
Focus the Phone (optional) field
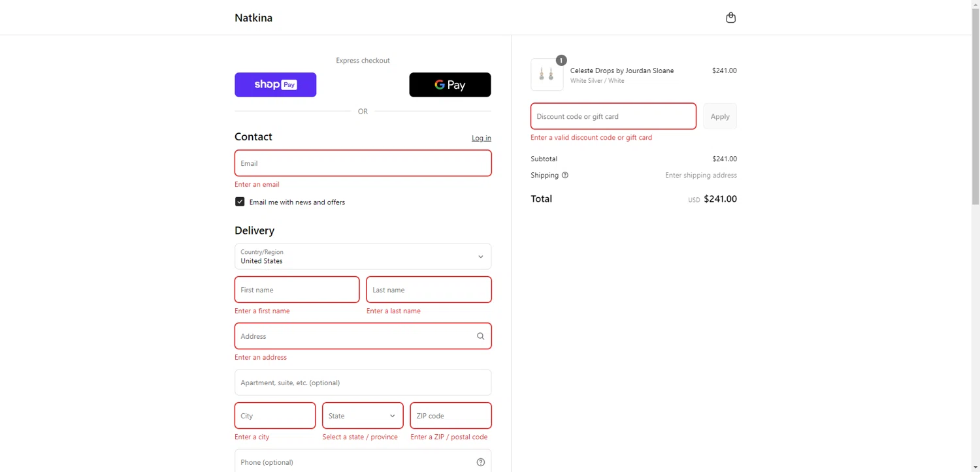pyautogui.click(x=363, y=462)
